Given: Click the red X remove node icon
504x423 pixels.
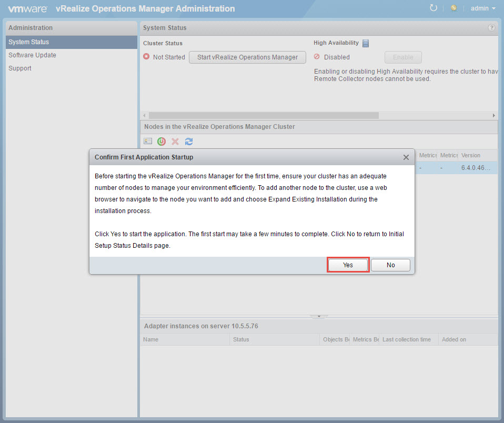Looking at the screenshot, I should point(175,142).
